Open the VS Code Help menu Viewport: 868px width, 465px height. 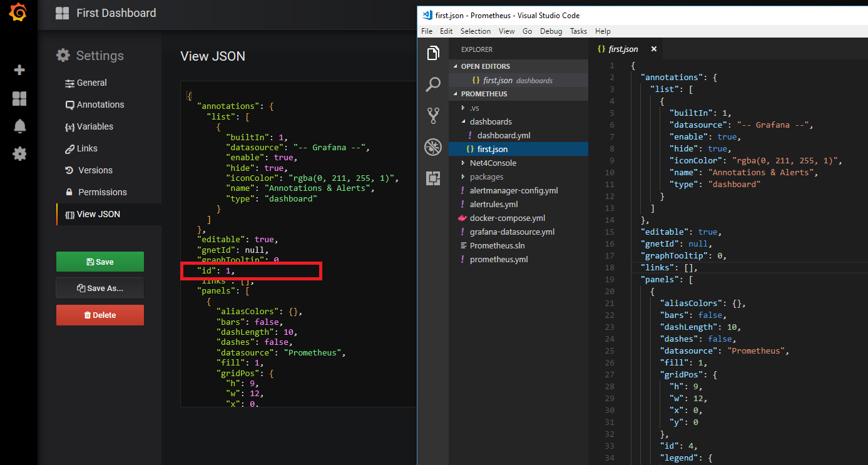[603, 31]
